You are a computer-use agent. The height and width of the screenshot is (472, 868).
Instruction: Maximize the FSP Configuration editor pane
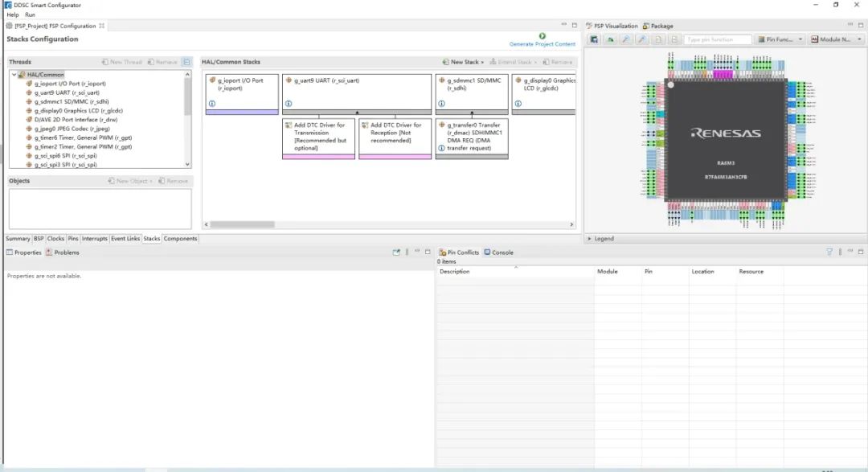coord(575,26)
